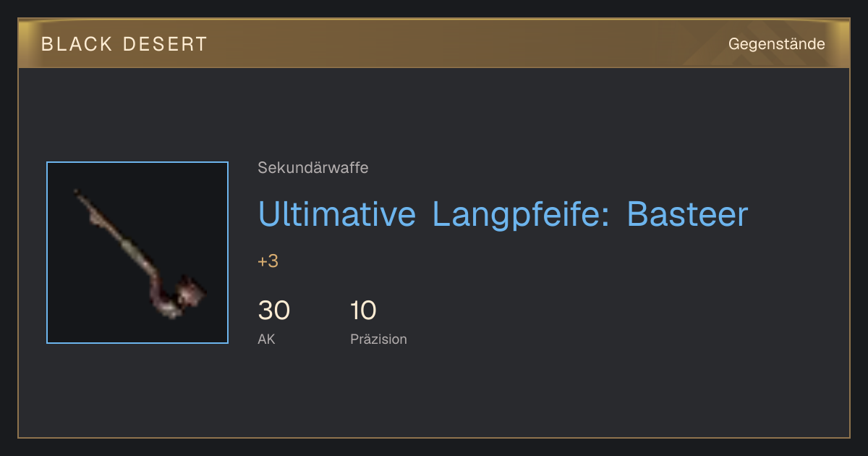Click the word Basteer in the title
Image resolution: width=868 pixels, height=456 pixels.
(x=686, y=214)
